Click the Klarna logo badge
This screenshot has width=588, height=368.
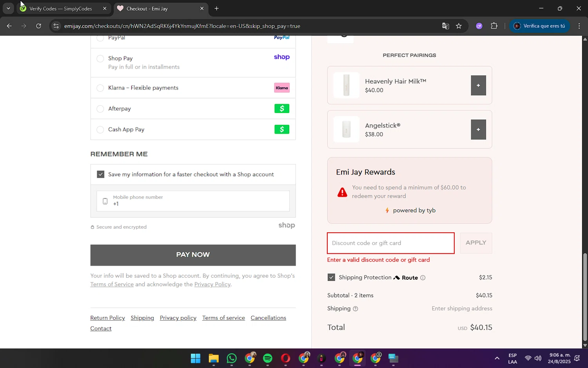[282, 88]
